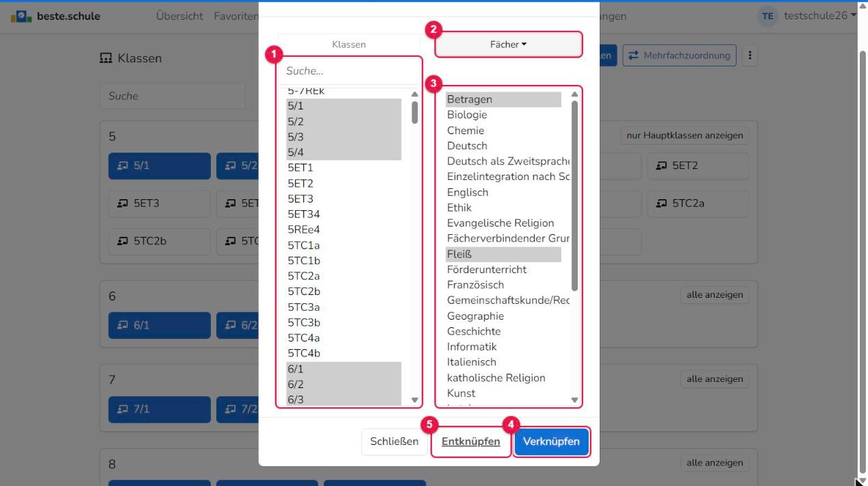This screenshot has height=486, width=868.
Task: Close the dialog with the Schließen button
Action: [394, 442]
